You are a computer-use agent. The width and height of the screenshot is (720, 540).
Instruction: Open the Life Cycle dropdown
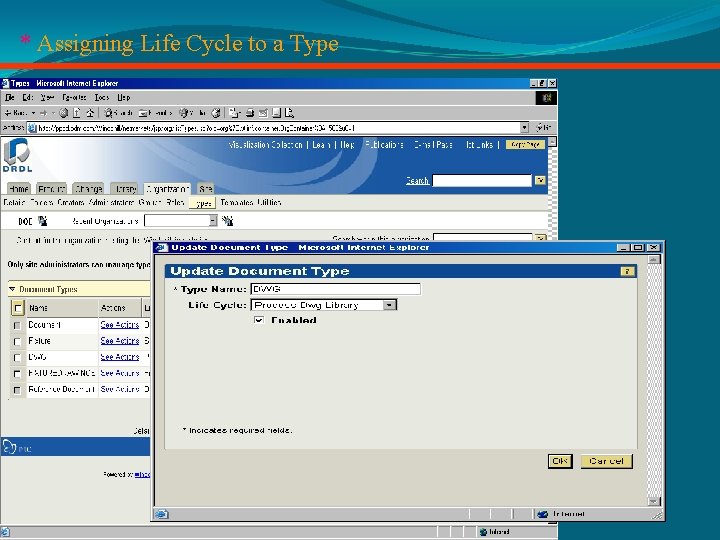pyautogui.click(x=389, y=305)
